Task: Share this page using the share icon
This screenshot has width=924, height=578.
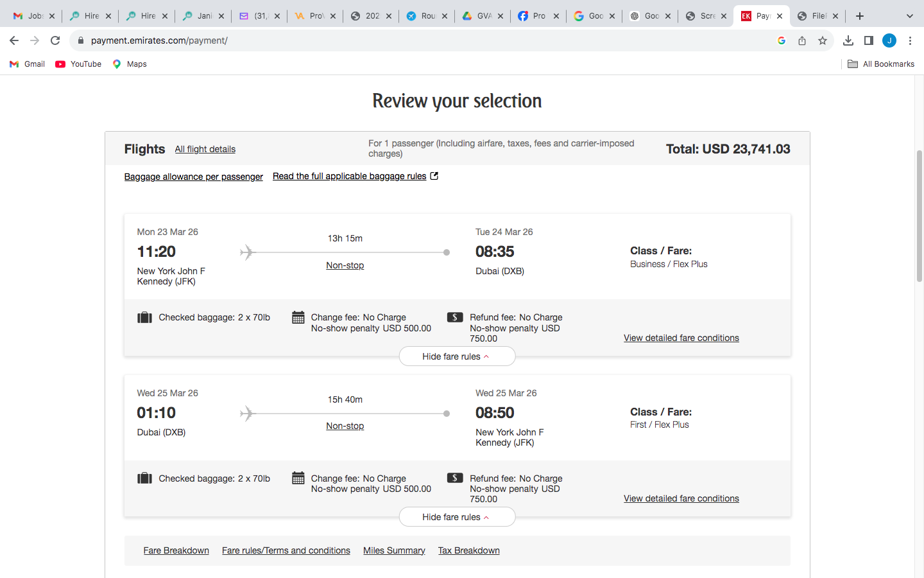Action: pyautogui.click(x=802, y=40)
